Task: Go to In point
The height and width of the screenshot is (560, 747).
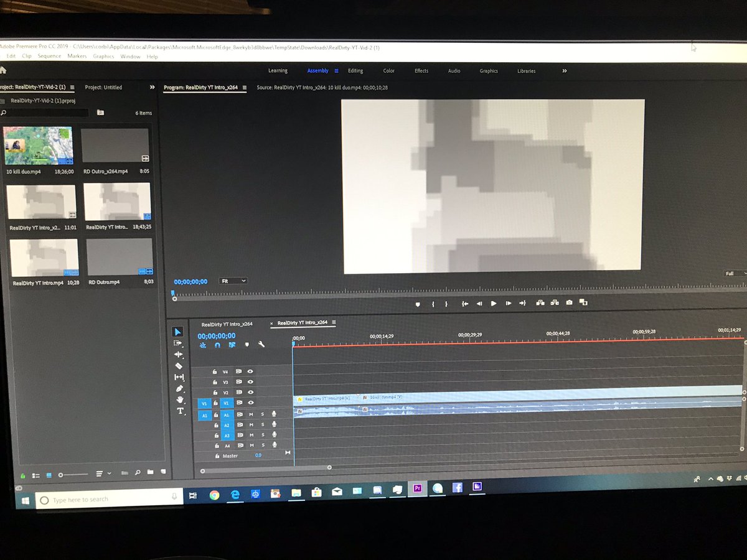Action: tap(464, 304)
